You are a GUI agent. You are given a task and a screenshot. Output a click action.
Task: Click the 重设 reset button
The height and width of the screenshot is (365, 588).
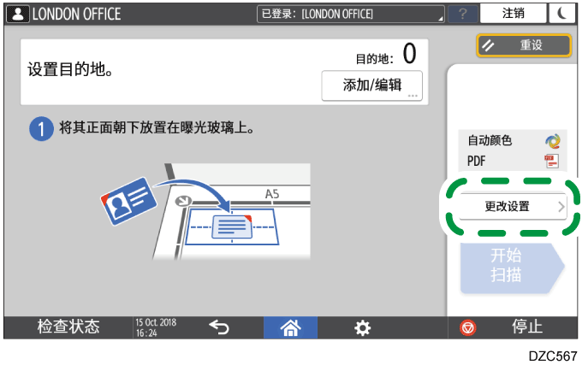pos(524,45)
